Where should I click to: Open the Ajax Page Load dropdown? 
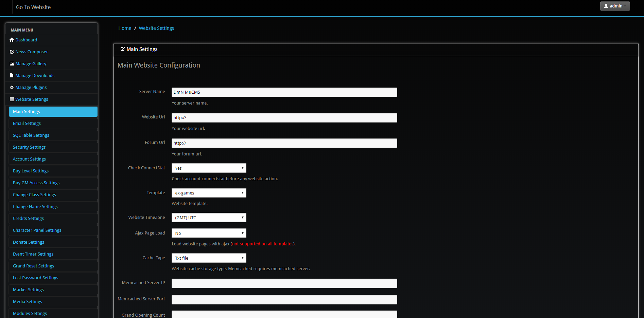tap(209, 233)
